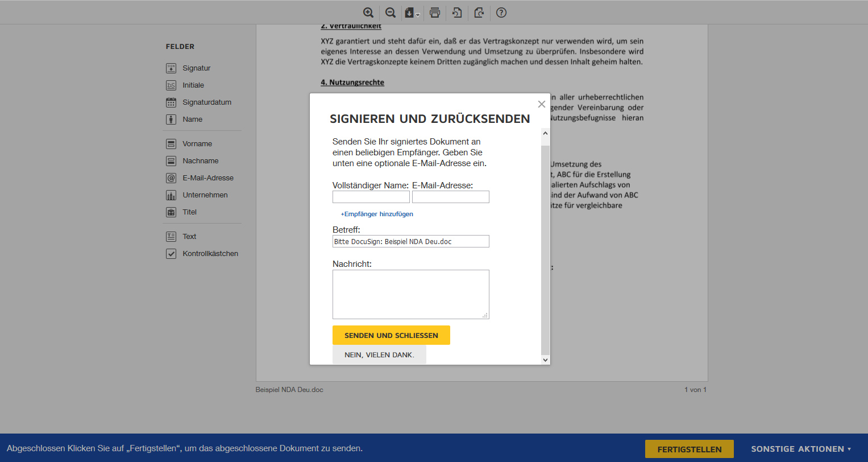Select the E-Mail-Adresse field in sidebar
This screenshot has width=868, height=462.
click(207, 178)
